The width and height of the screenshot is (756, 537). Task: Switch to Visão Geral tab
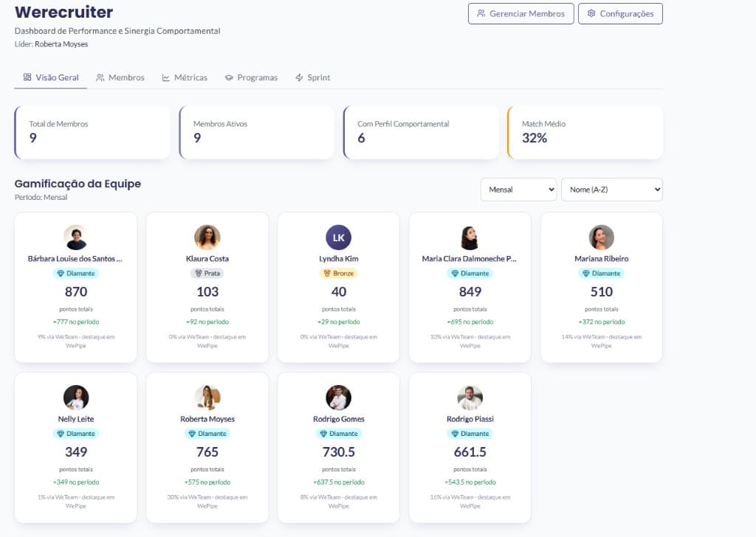(51, 77)
